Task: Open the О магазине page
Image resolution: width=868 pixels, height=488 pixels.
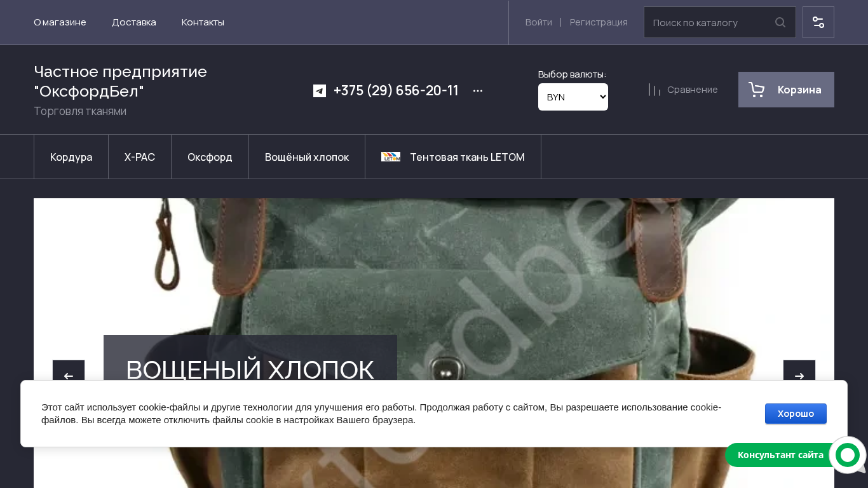Action: coord(60,22)
